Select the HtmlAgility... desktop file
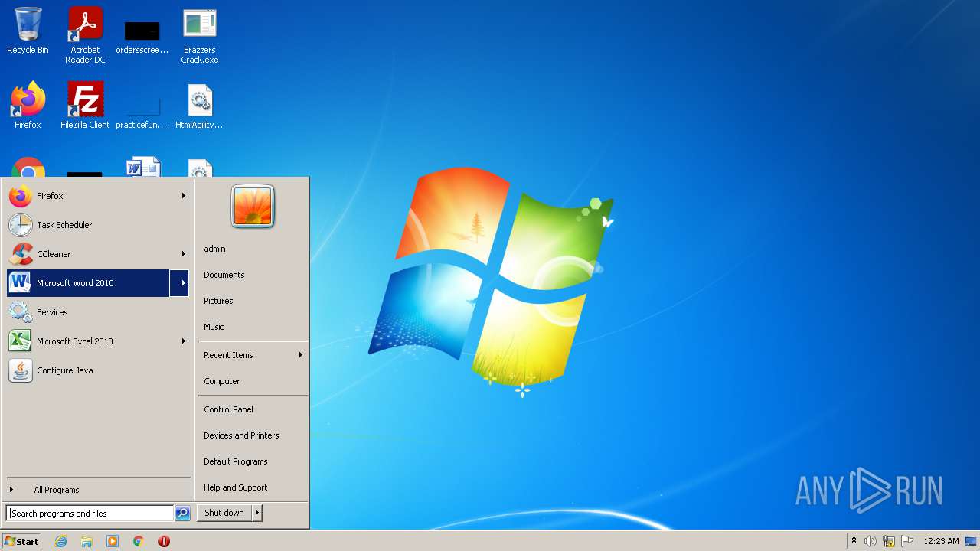 200,106
